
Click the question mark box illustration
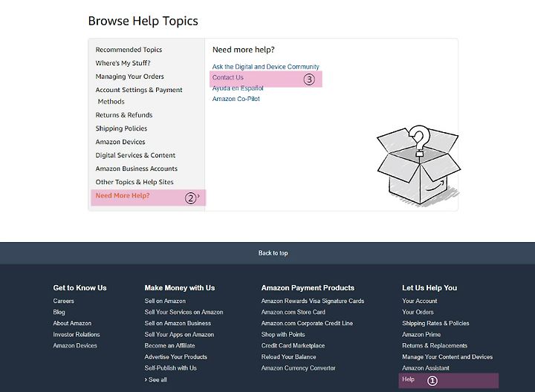tap(418, 165)
